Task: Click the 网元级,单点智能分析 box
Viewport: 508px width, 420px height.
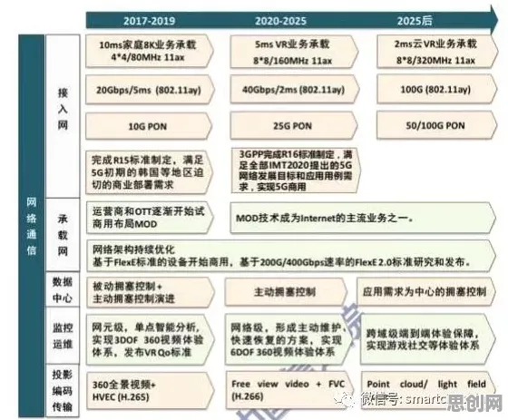Action: point(151,339)
